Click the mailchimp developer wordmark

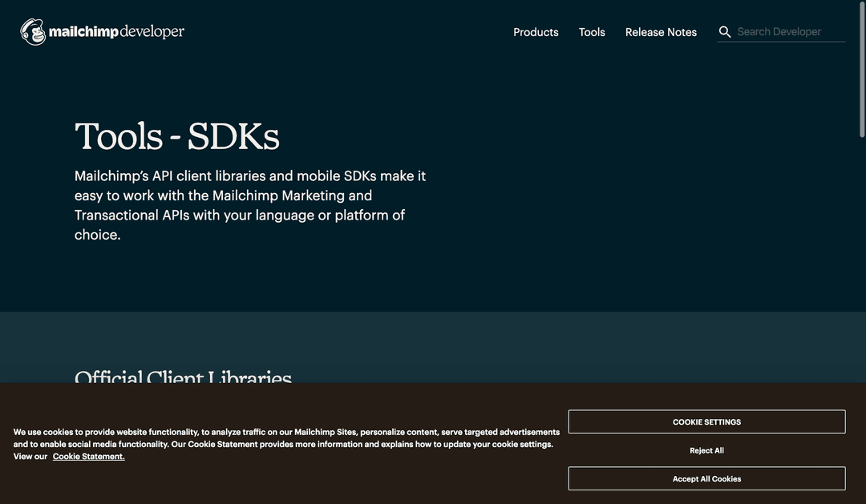coord(116,30)
